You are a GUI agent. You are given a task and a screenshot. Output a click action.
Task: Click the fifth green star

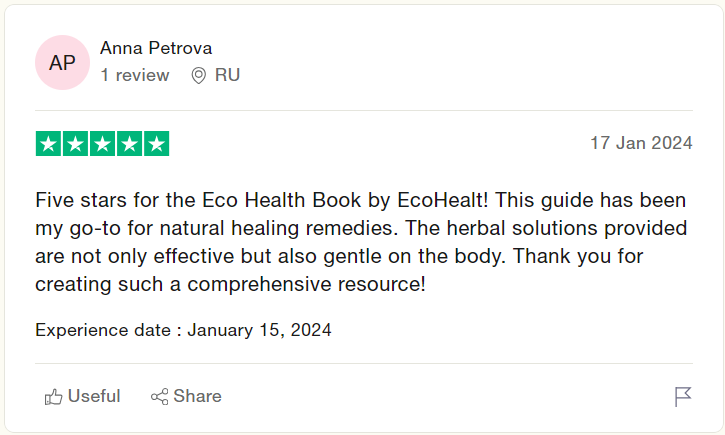pos(156,144)
